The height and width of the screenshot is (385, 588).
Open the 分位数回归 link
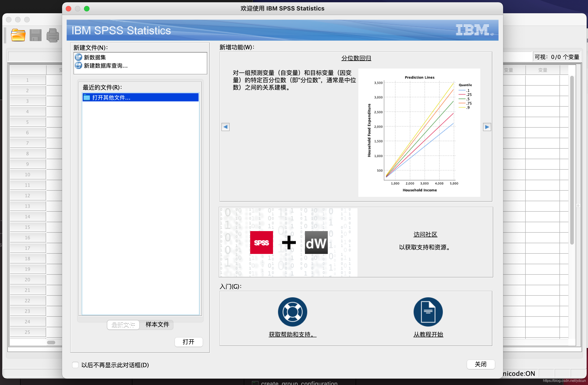(356, 58)
